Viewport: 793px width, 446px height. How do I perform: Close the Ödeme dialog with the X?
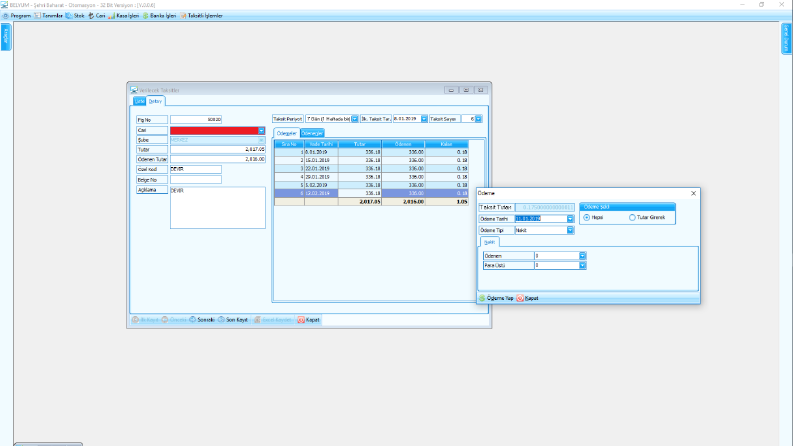[x=693, y=193]
